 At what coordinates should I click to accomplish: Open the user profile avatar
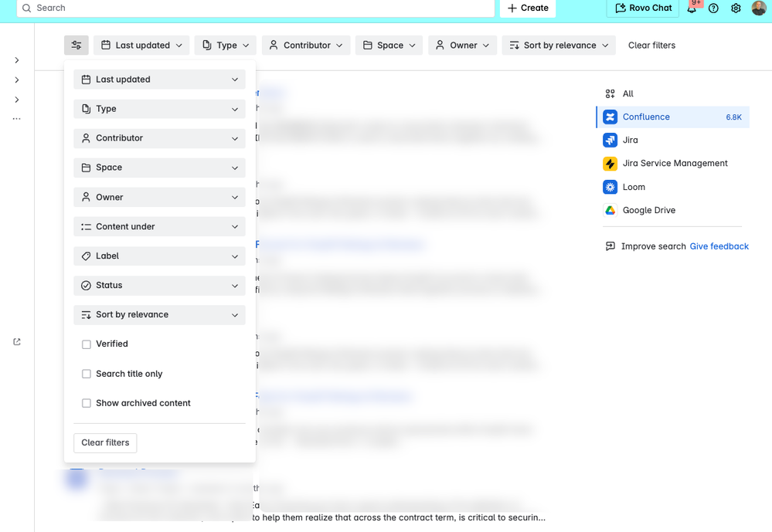[x=759, y=8]
